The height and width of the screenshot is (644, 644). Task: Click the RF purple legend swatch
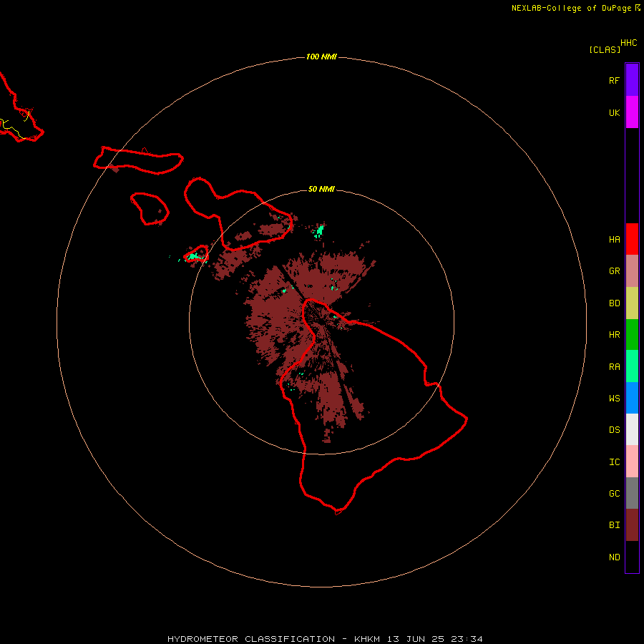tap(632, 80)
